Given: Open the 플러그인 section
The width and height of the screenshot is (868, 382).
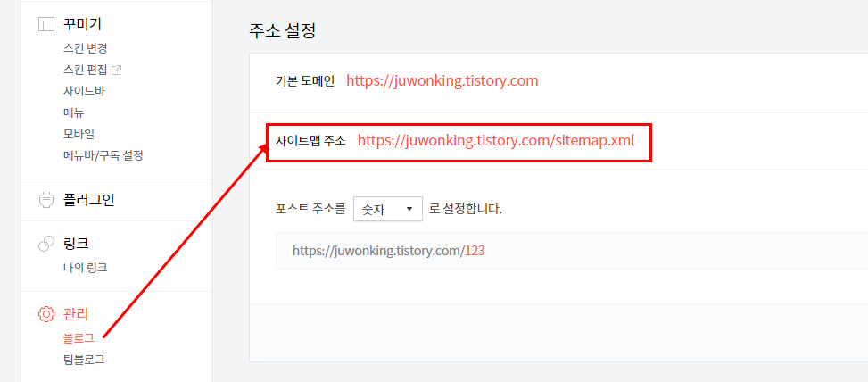Looking at the screenshot, I should [89, 200].
